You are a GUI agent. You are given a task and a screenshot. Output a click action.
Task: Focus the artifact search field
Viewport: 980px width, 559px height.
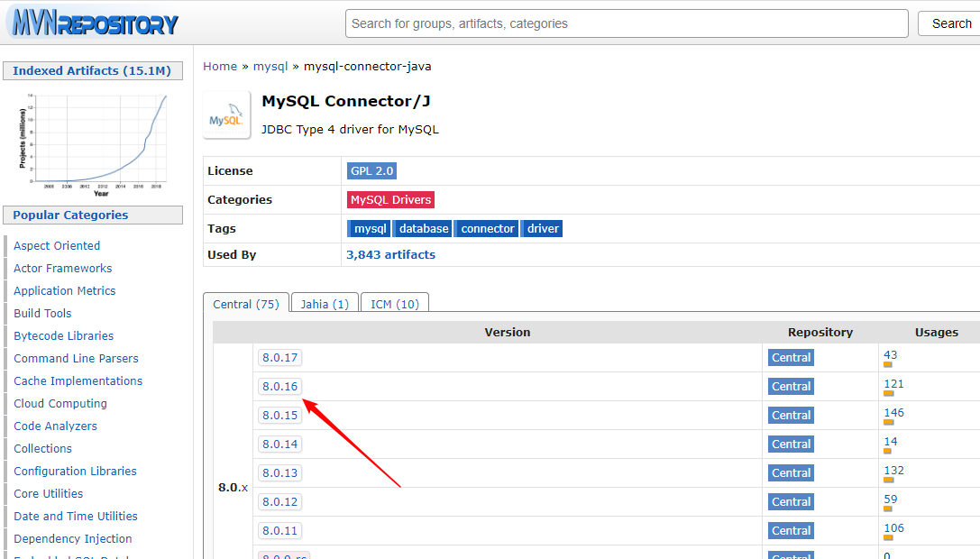pyautogui.click(x=627, y=23)
